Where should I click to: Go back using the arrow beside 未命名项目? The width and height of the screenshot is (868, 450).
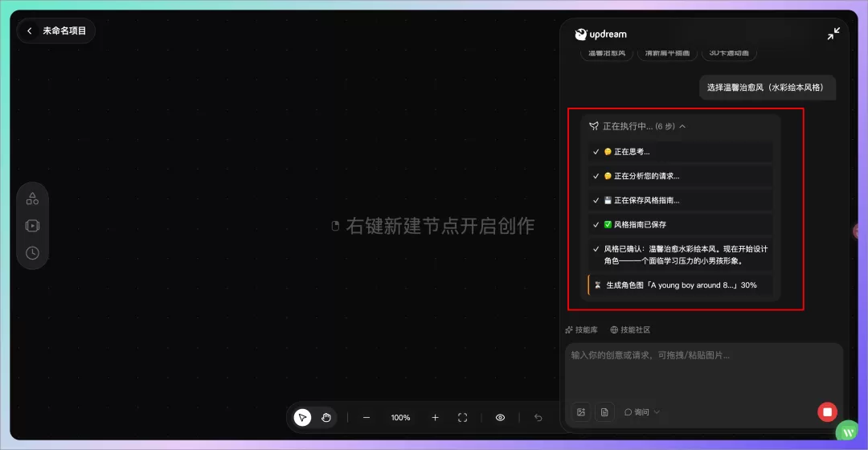30,31
